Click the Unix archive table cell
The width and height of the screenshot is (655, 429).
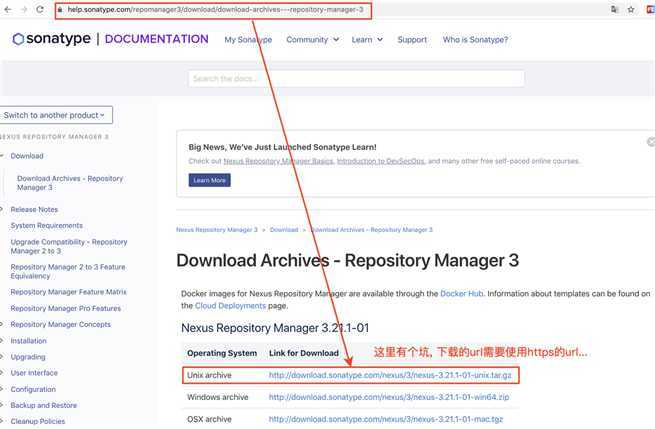tap(209, 375)
